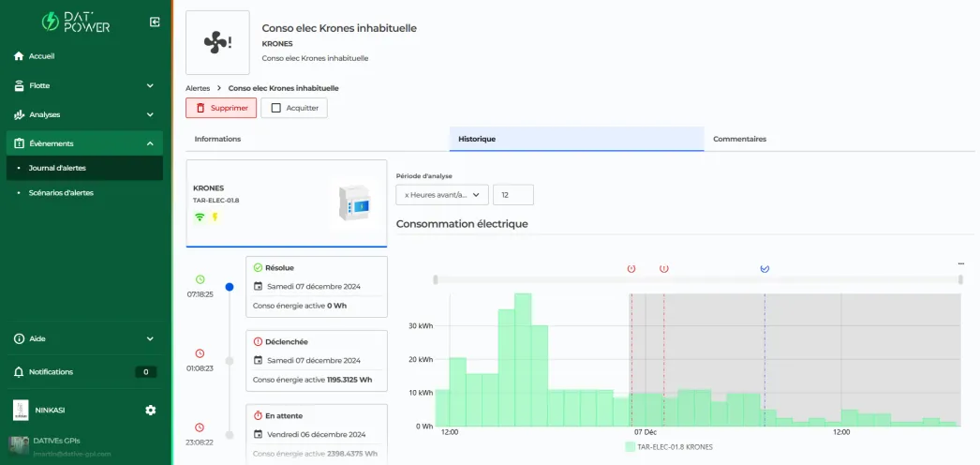The width and height of the screenshot is (980, 465).
Task: Click the fan alert icon thumbnail
Action: [x=217, y=42]
